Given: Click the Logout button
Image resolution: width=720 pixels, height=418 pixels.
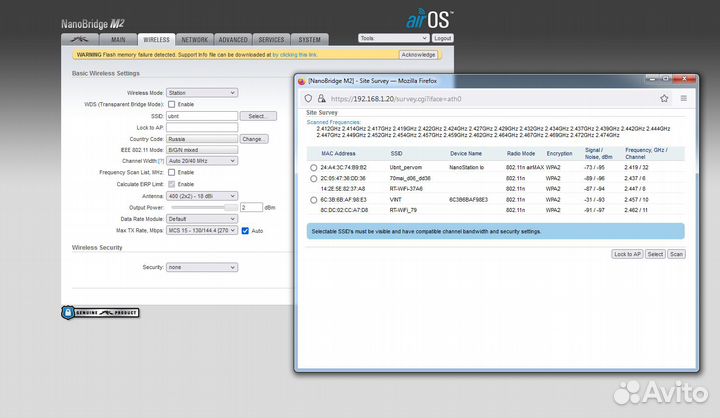Looking at the screenshot, I should 443,38.
